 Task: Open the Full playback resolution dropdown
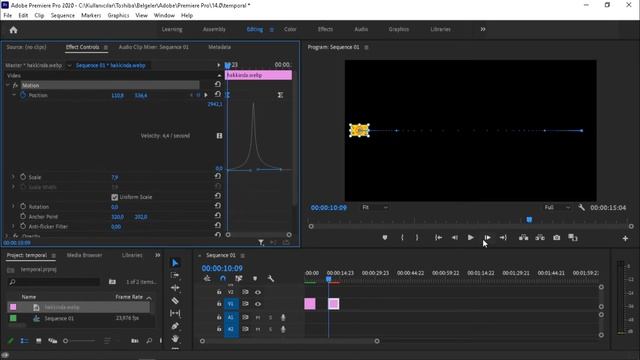coord(557,207)
